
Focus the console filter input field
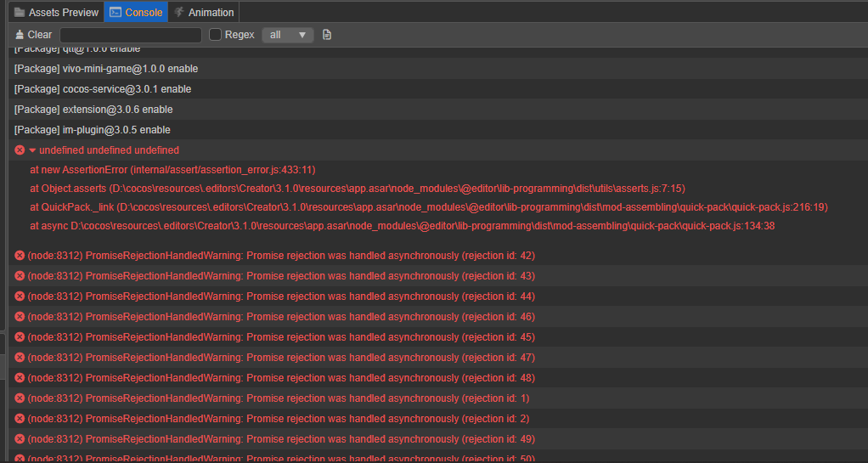[131, 35]
